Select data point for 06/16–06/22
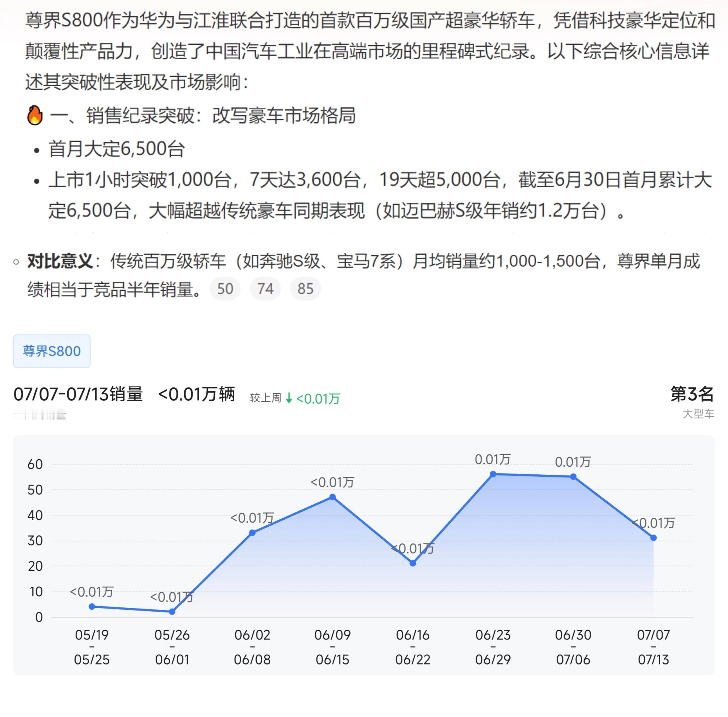728x717 pixels. 413,563
